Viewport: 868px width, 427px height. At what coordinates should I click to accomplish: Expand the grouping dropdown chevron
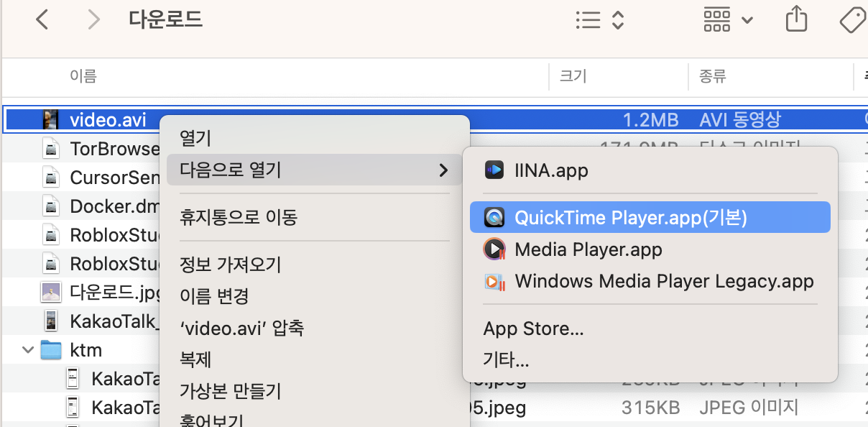747,20
